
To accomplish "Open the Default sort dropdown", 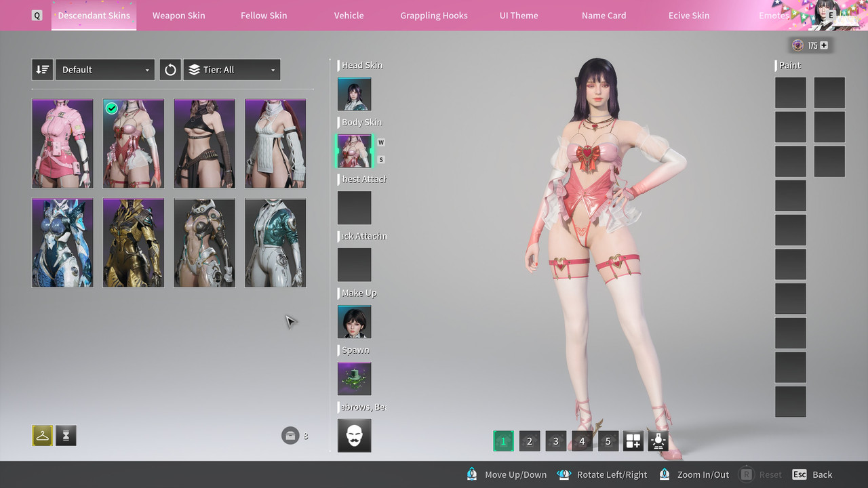I will (105, 69).
